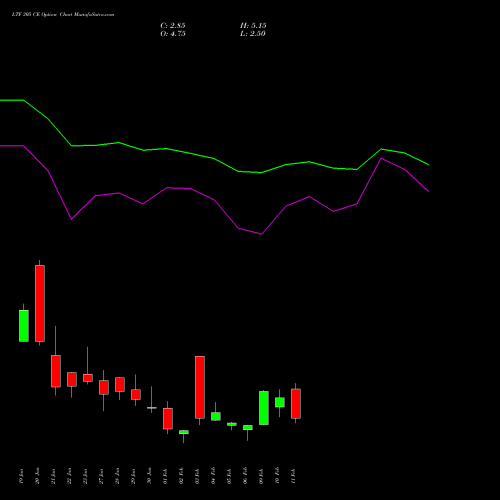This screenshot has width=500, height=500.
Task: Click the red candlestick for 21 Jan
Action: 56,371
